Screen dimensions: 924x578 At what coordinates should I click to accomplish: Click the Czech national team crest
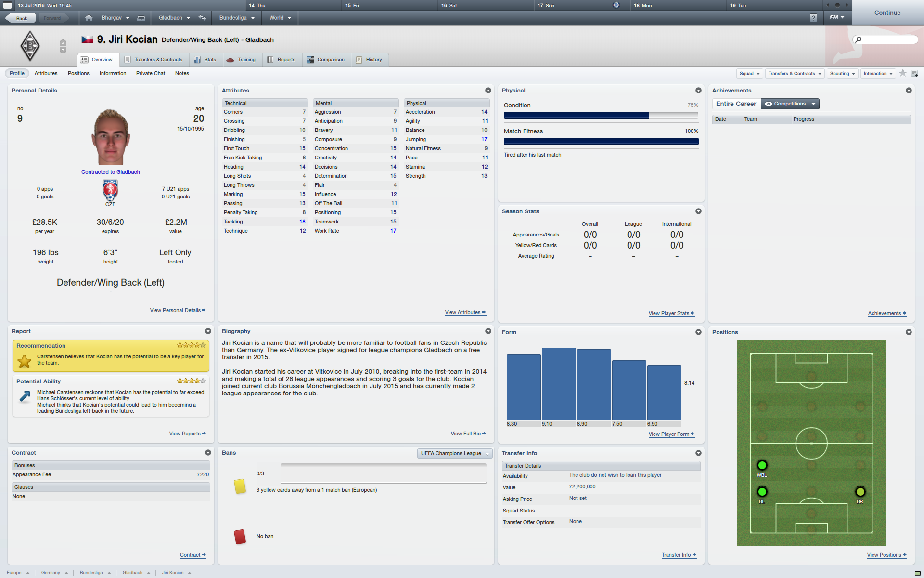[110, 190]
